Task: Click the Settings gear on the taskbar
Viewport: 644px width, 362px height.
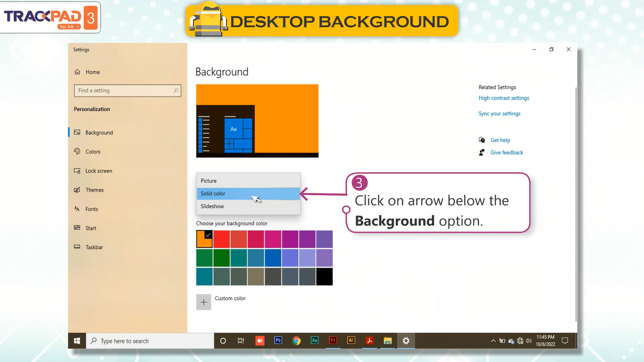Action: click(406, 341)
